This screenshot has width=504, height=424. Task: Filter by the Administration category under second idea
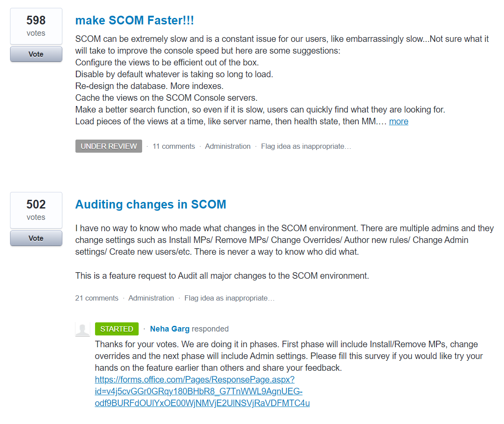pyautogui.click(x=151, y=298)
